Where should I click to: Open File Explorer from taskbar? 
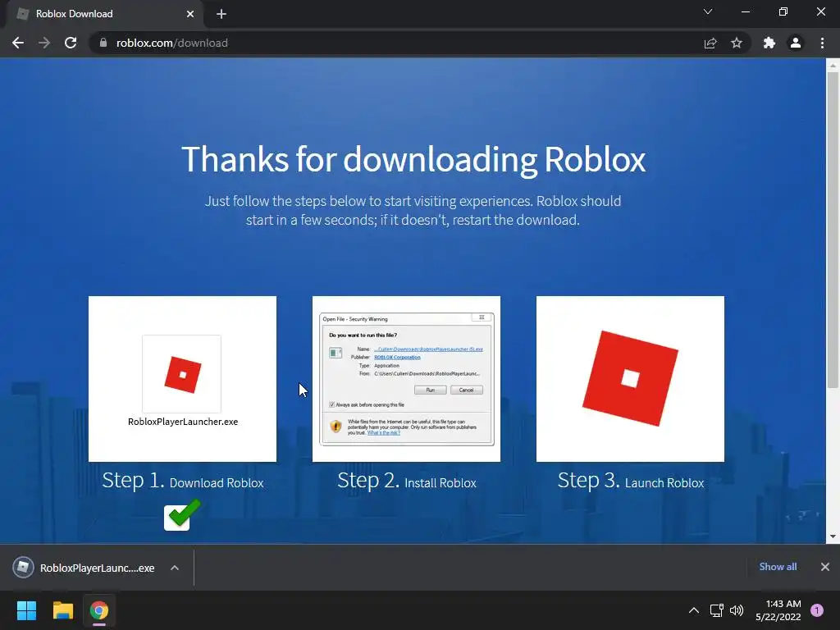click(62, 610)
